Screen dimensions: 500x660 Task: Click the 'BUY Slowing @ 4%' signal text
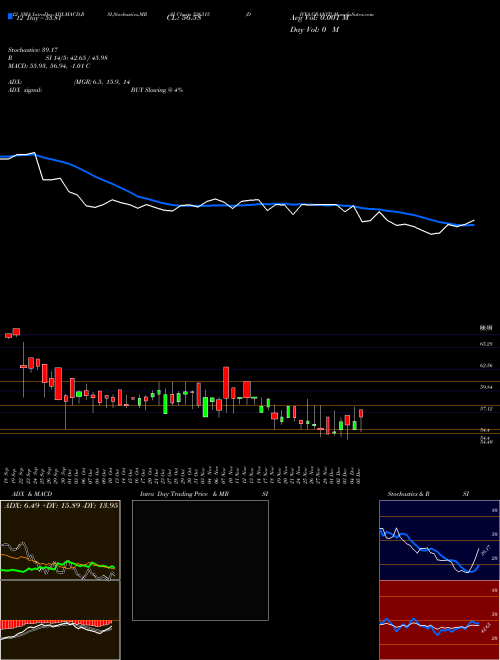coord(157,90)
